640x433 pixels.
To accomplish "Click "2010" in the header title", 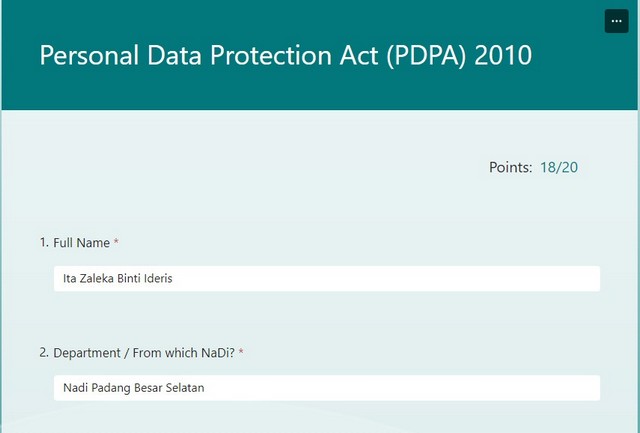I will pos(503,55).
